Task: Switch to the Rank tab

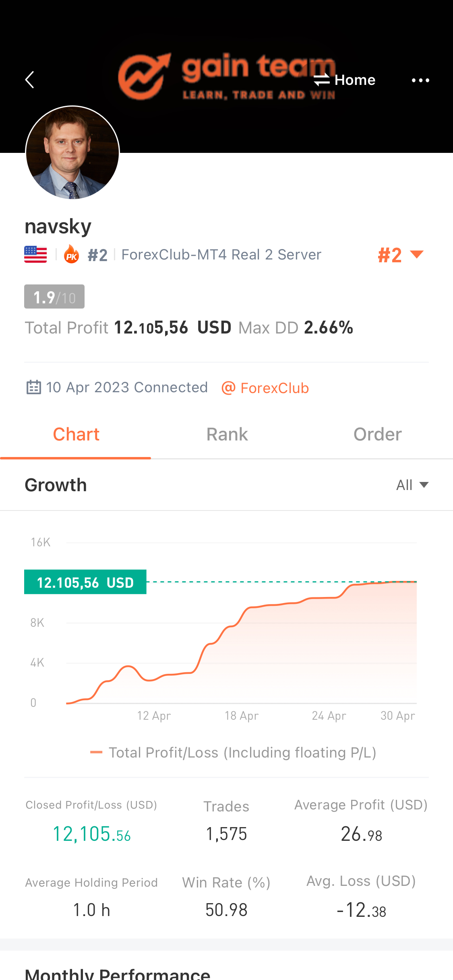Action: (x=227, y=434)
